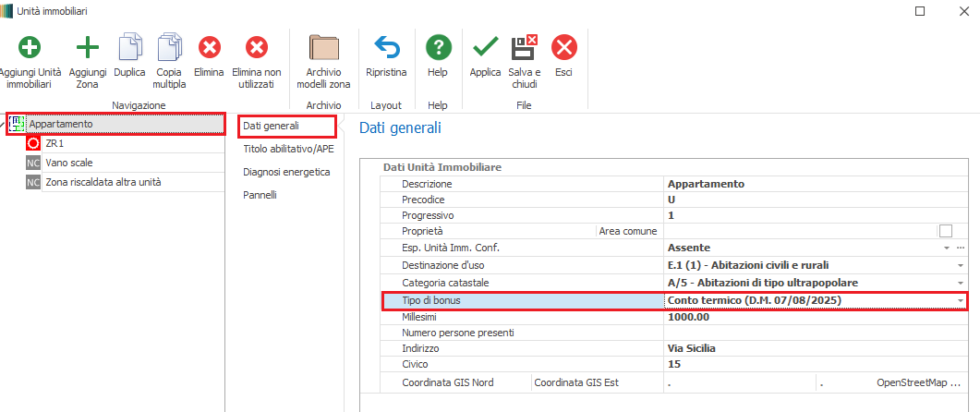The height and width of the screenshot is (412, 980).
Task: Open Copia multipla tool
Action: (x=170, y=48)
